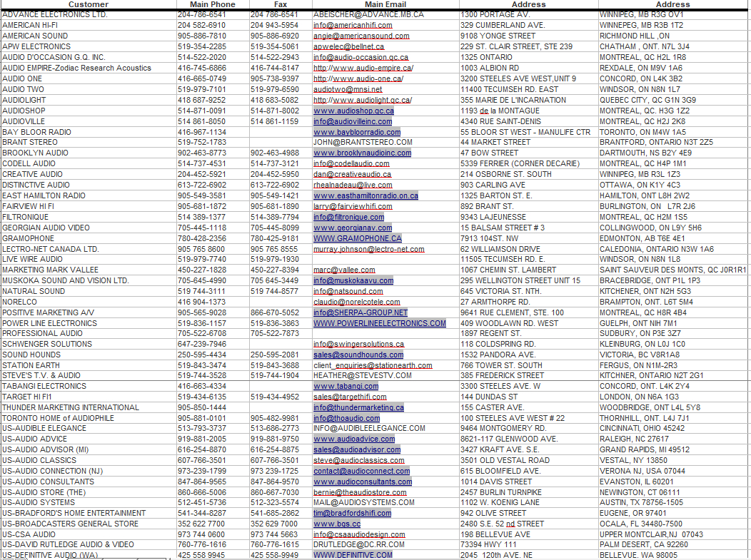Open the www.brooklynaudioinc.com link

coord(363,153)
